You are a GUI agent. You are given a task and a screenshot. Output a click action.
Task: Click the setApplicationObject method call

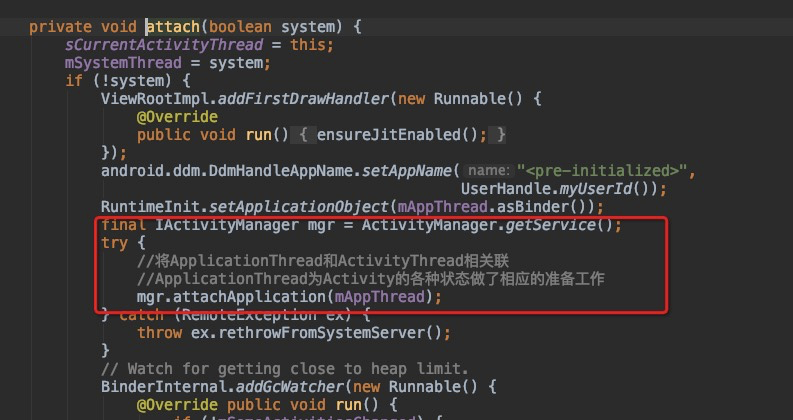click(299, 207)
